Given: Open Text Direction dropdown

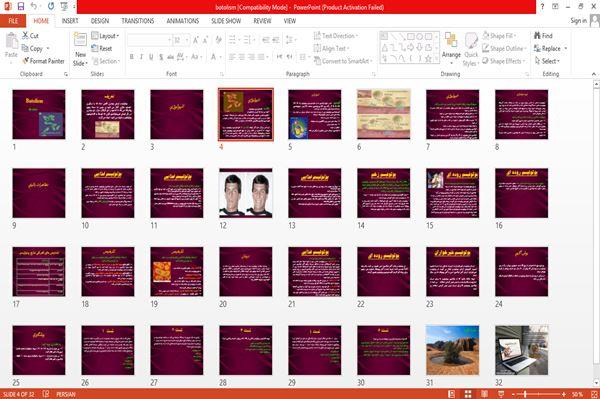Looking at the screenshot, I should tap(336, 36).
